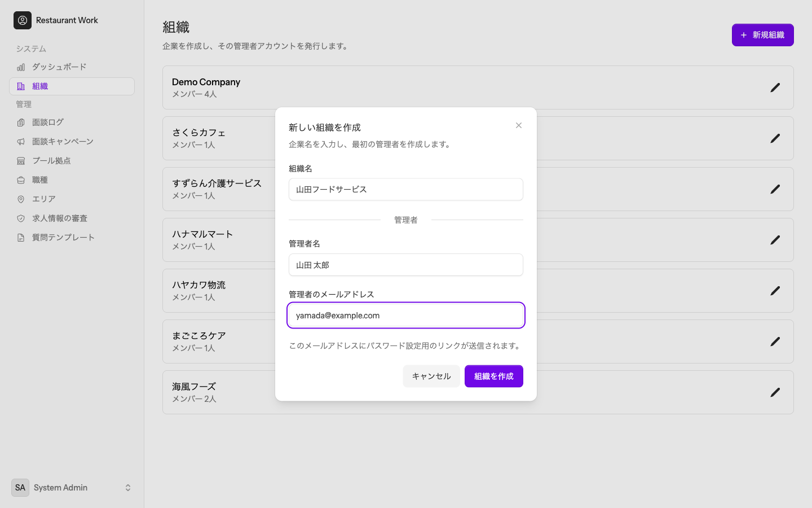Close the 新しい組織を作成 dialog with the X

click(x=519, y=125)
